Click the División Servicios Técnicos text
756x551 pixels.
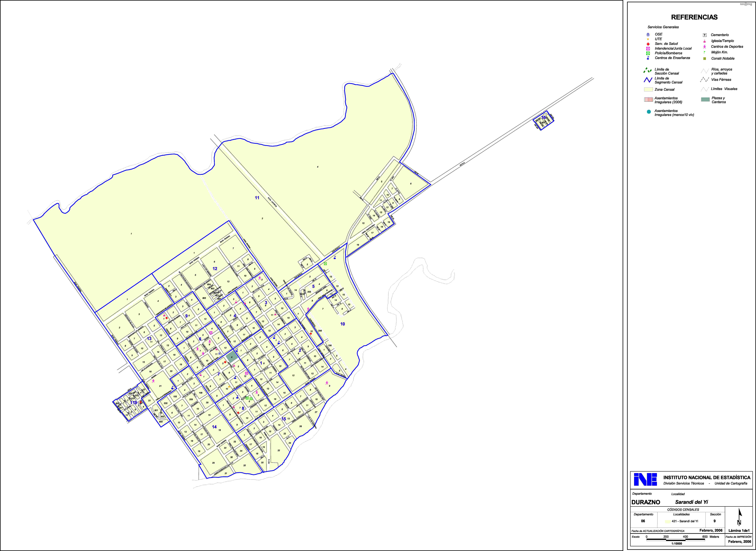(684, 483)
